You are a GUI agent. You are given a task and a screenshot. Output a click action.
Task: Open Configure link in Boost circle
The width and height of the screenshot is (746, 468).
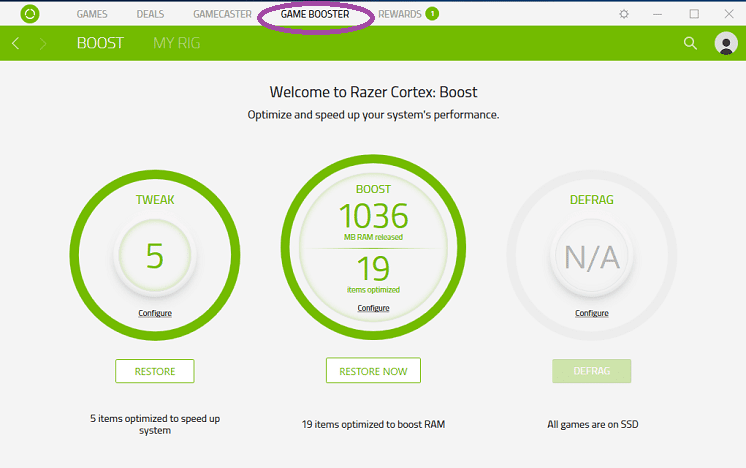pyautogui.click(x=373, y=308)
